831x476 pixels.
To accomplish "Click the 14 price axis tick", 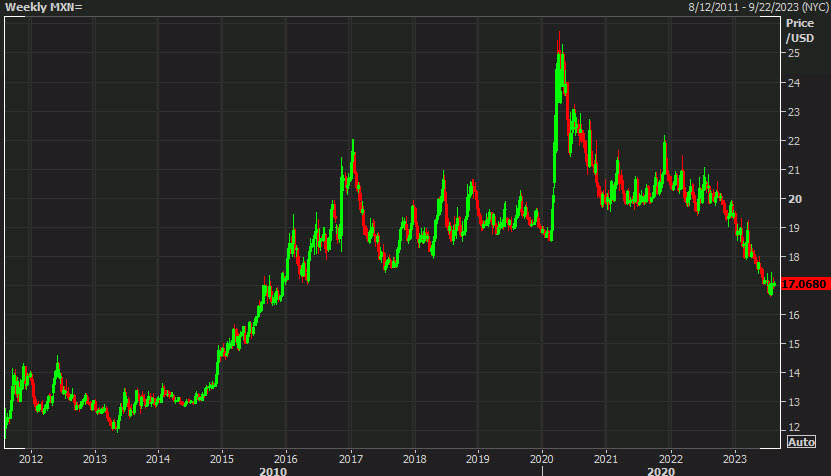I will (794, 373).
